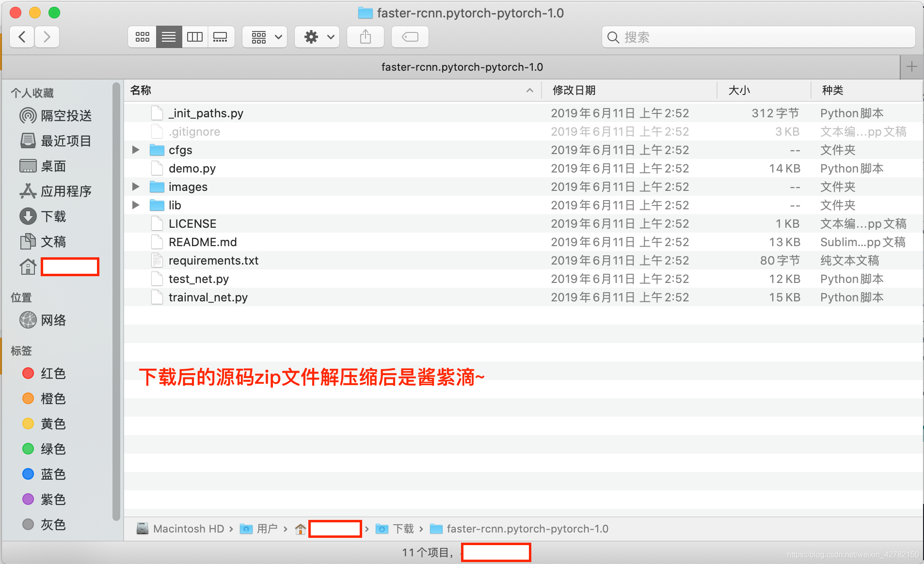Viewport: 924px width, 564px height.
Task: Click faster-rcnn.pytorch-pytorch-1.0 in path bar
Action: [x=519, y=529]
